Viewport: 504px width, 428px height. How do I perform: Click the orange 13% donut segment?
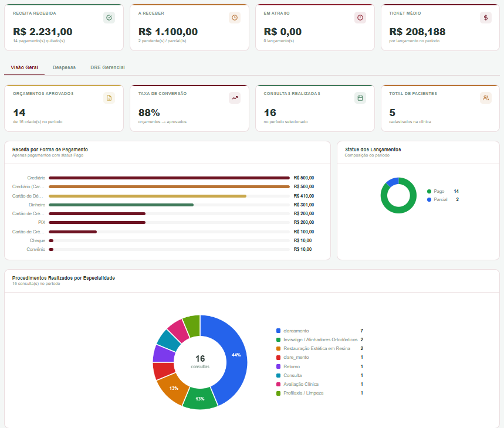pos(174,388)
